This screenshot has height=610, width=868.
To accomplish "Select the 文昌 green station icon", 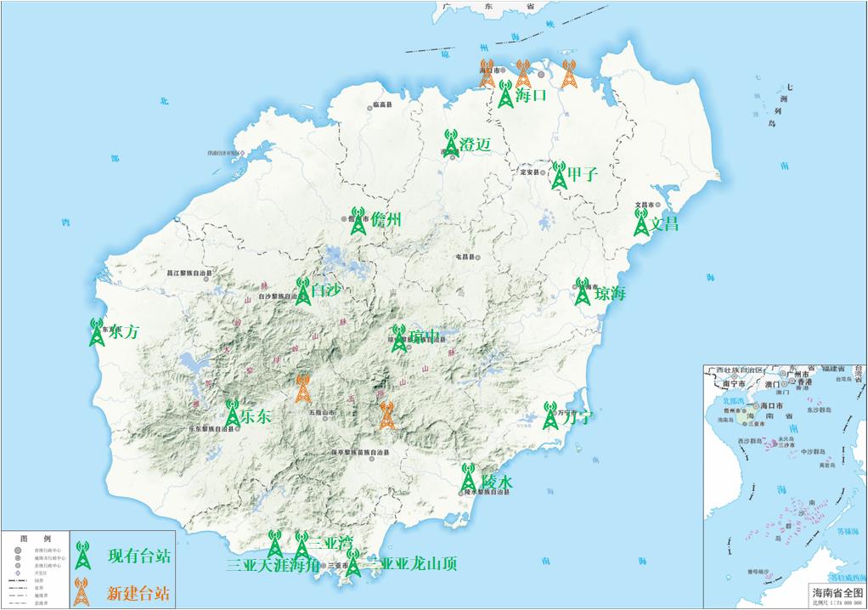I will [642, 223].
